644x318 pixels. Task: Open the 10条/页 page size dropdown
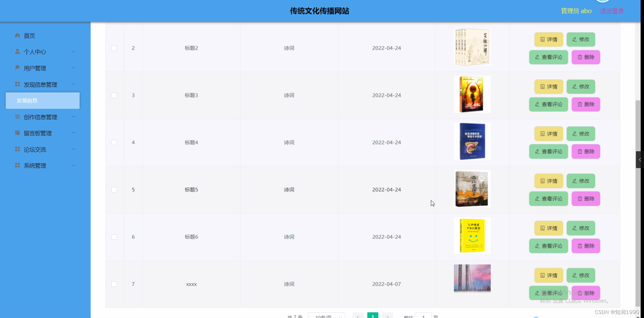326,316
